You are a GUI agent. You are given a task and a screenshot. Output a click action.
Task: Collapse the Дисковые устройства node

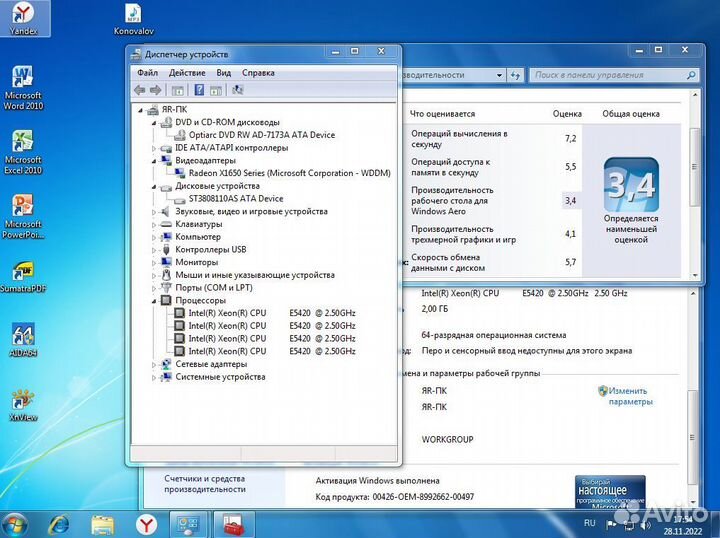154,186
